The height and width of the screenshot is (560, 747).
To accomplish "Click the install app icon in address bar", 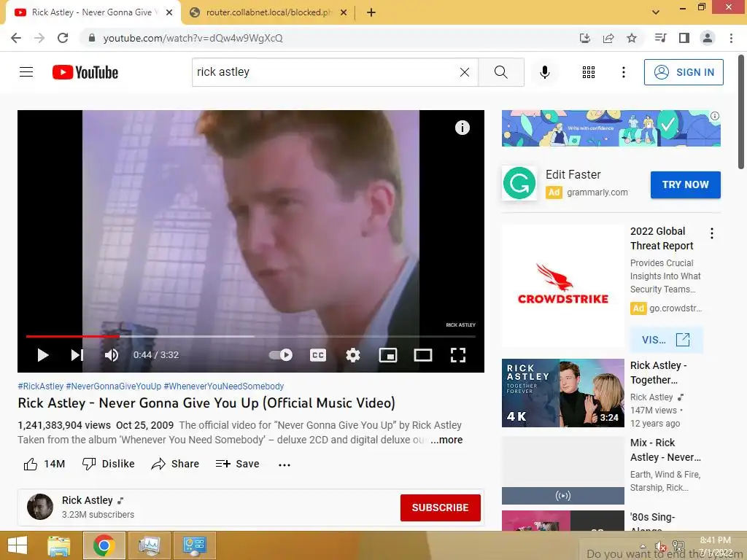I will coord(584,38).
